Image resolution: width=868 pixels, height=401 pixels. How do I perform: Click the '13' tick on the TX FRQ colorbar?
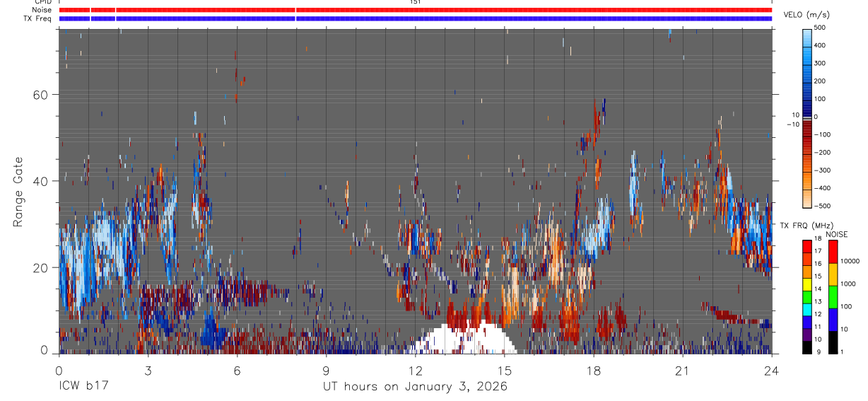818,302
